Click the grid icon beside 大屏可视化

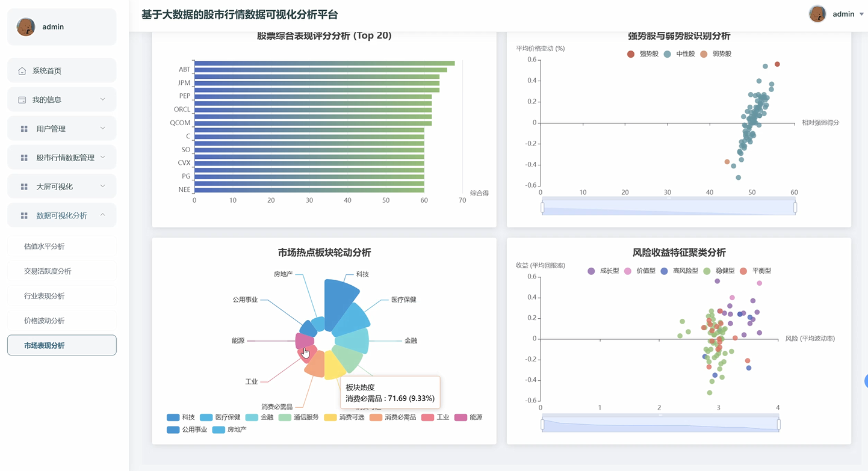click(x=24, y=186)
